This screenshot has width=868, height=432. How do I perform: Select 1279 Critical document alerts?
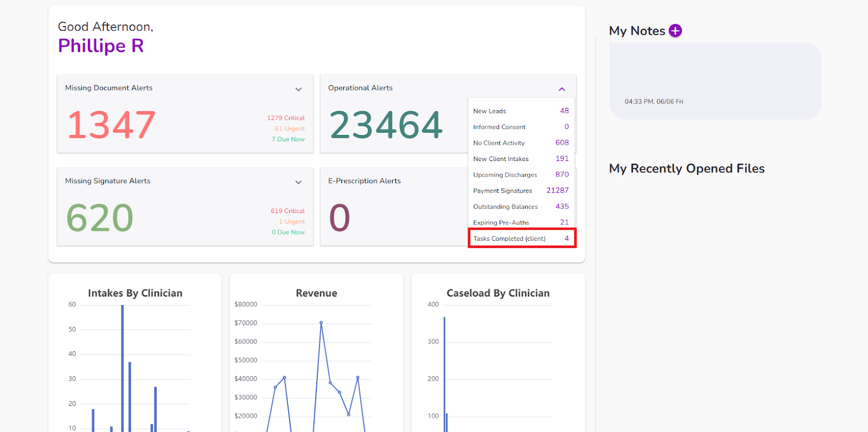(x=286, y=118)
